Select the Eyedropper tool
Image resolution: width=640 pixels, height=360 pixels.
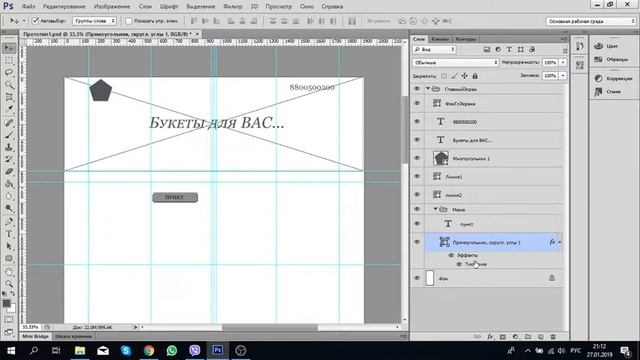click(9, 109)
